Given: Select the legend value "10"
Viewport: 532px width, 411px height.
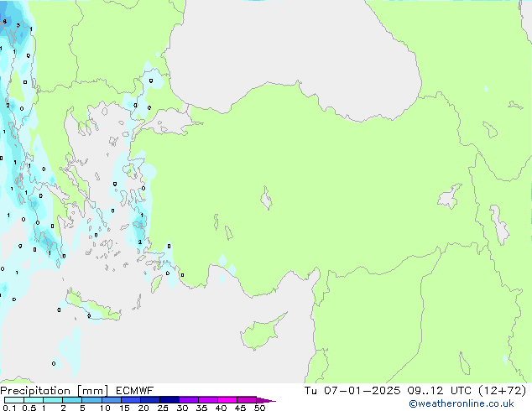Looking at the screenshot, I should (x=105, y=408).
